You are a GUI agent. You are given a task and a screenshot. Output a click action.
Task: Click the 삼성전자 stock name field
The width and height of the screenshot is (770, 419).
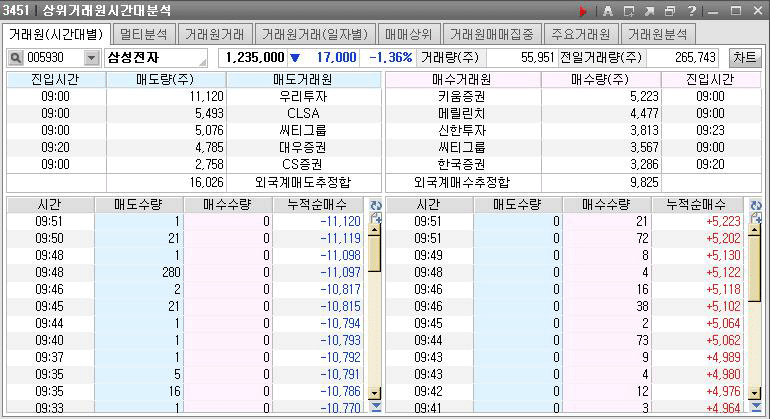155,58
